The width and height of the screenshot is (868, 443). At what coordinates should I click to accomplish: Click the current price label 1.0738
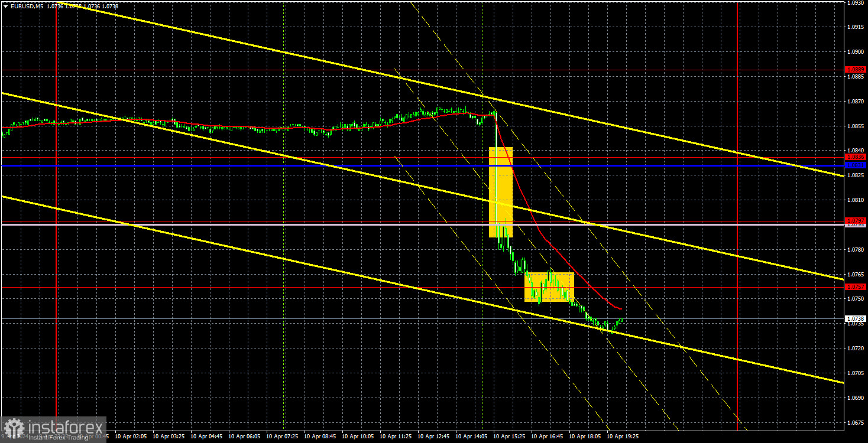[856, 318]
